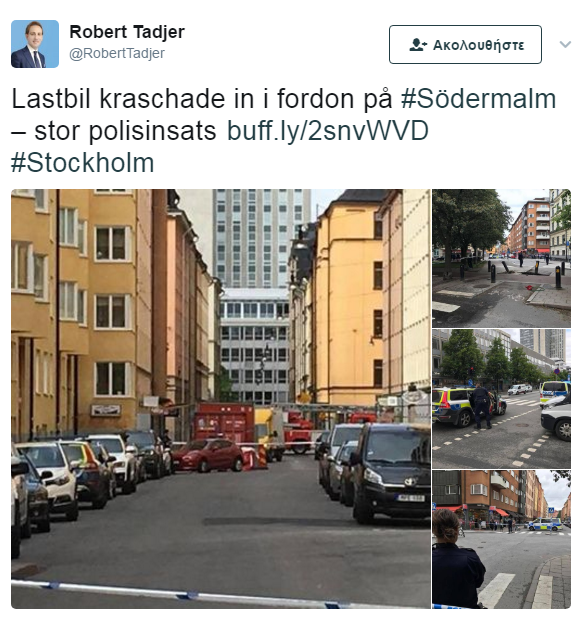This screenshot has height=619, width=584.
Task: Open the middle photo with police cars
Action: (x=501, y=399)
